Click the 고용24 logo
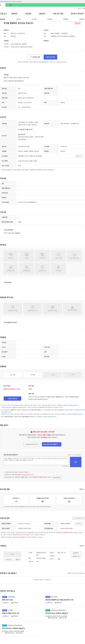Viewport: 85px width, 644px height. coord(3,14)
